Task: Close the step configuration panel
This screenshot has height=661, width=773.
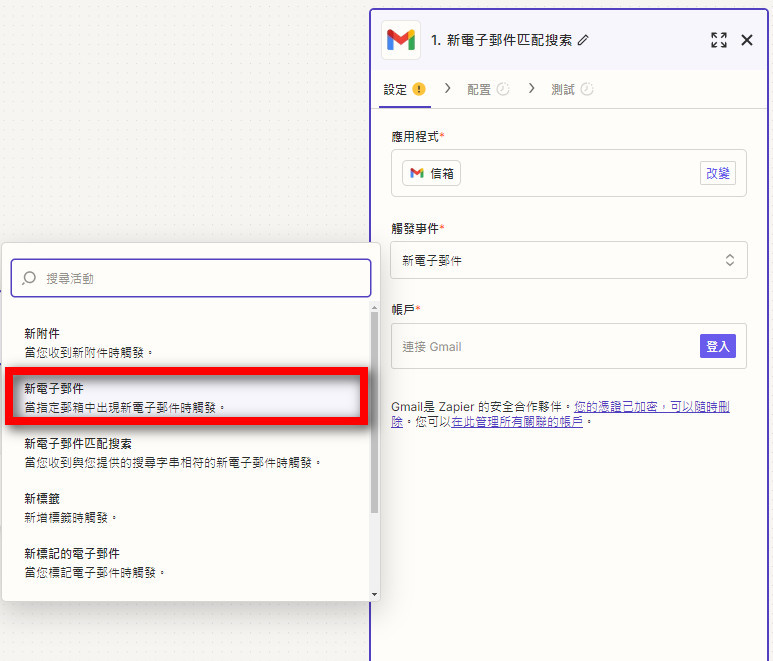Action: (747, 40)
